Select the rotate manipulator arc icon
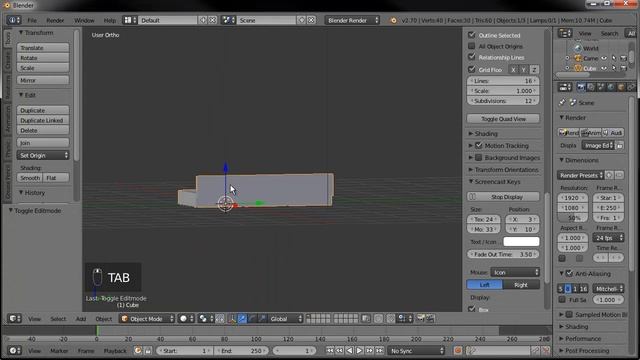The width and height of the screenshot is (640, 360). point(253,319)
